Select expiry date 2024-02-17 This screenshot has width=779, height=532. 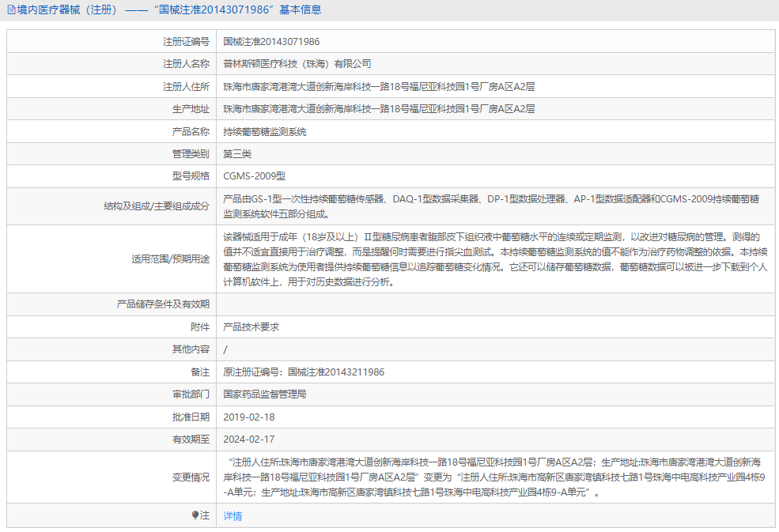pyautogui.click(x=249, y=440)
